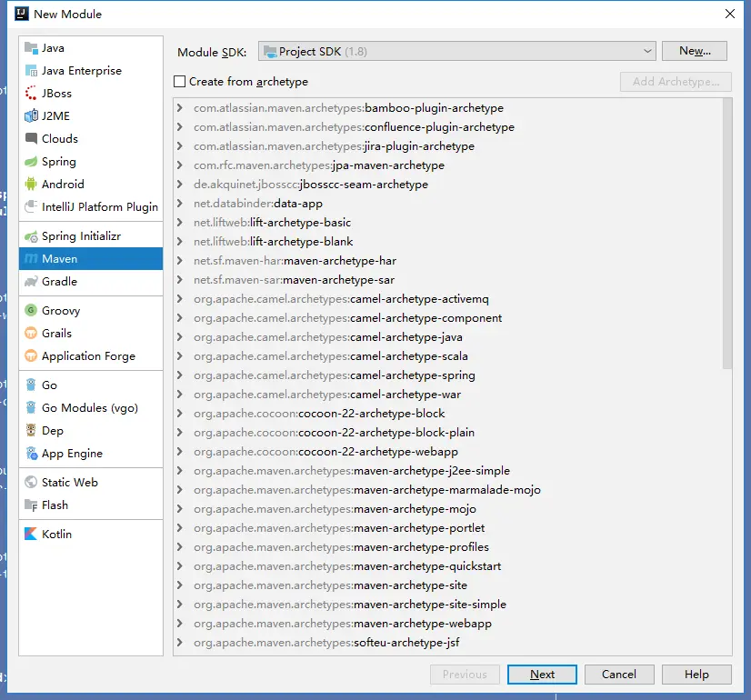Expand confluence-plugin-archetype entry

(180, 127)
